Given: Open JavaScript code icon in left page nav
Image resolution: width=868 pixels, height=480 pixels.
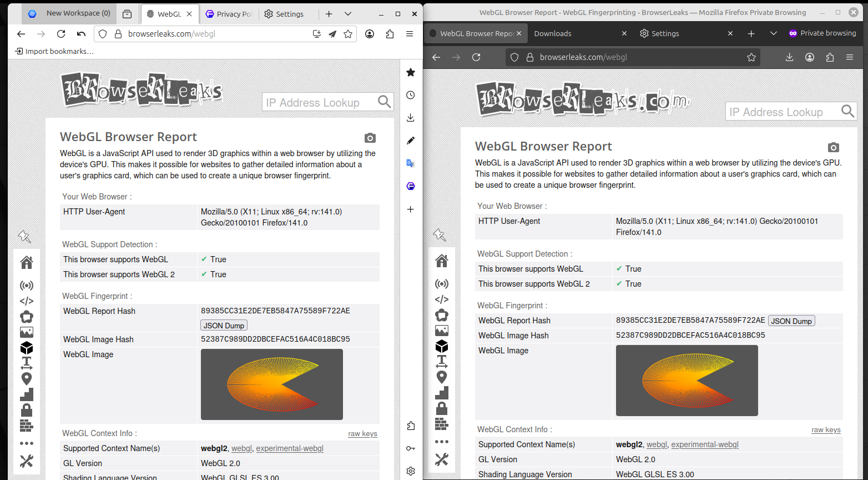Looking at the screenshot, I should [x=27, y=301].
